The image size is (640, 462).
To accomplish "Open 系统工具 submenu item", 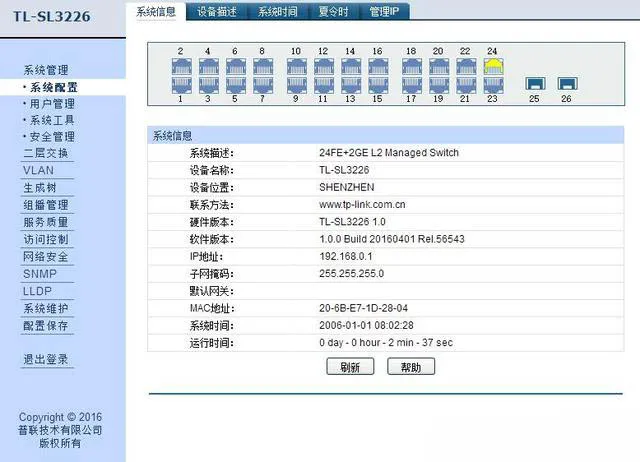I will 52,120.
